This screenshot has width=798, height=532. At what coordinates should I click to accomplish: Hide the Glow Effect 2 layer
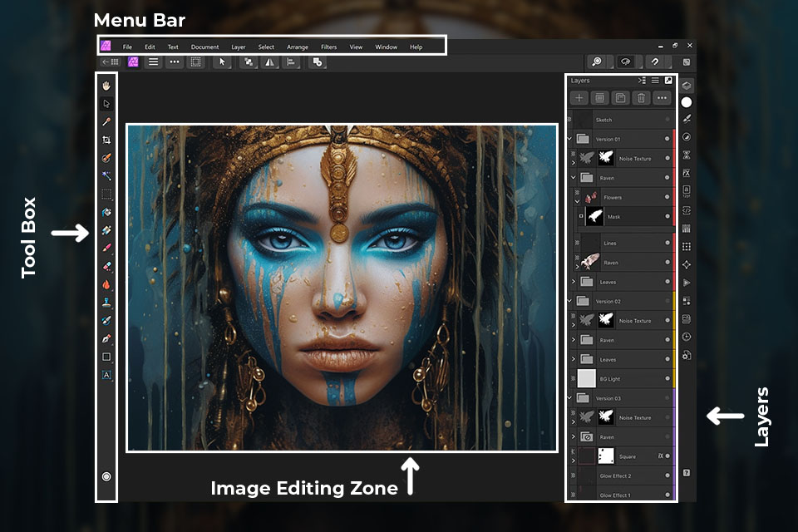667,475
